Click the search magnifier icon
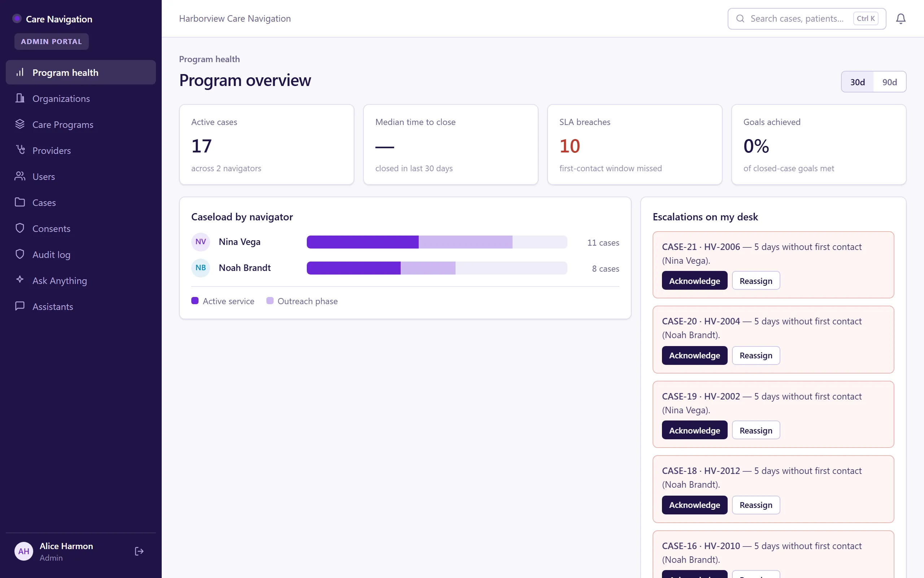 (740, 19)
